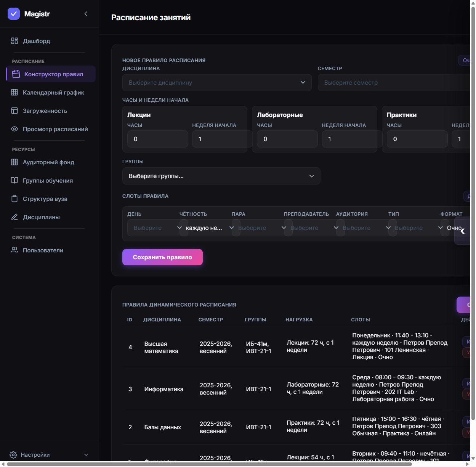Click the Magistr checkmark logo icon
This screenshot has width=476, height=467.
14,14
